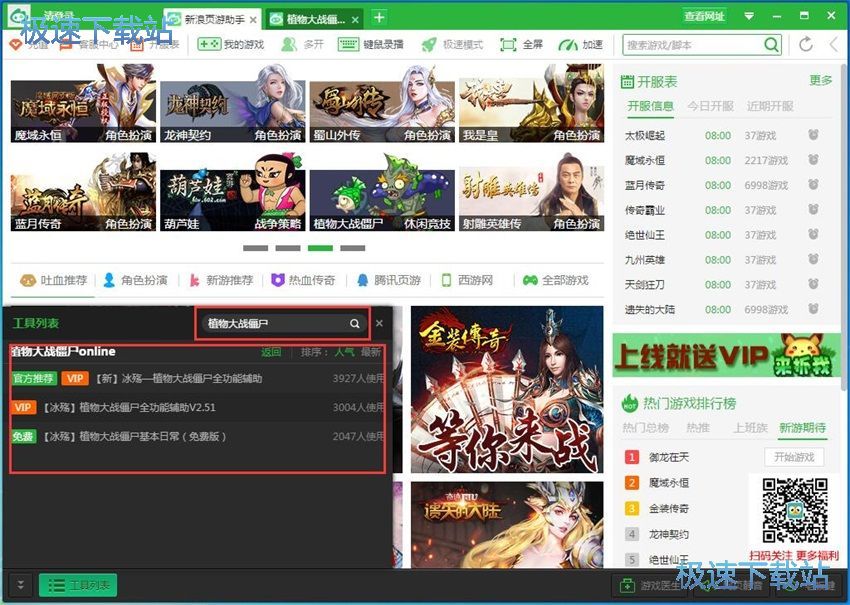Select the 西游网 category

(467, 280)
